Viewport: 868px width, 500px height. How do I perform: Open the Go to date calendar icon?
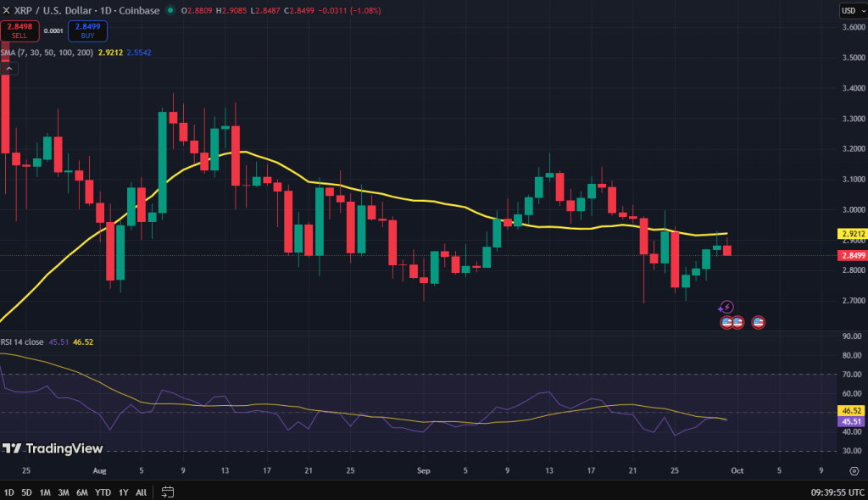[167, 492]
